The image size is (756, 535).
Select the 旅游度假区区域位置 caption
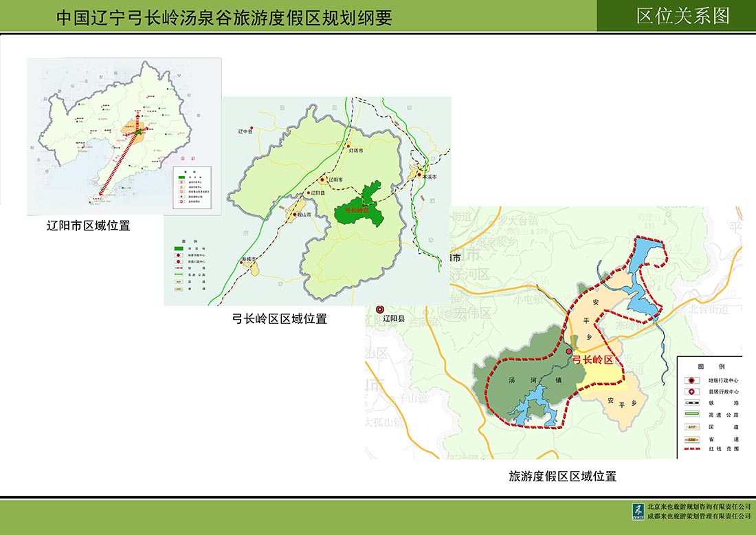tap(562, 476)
